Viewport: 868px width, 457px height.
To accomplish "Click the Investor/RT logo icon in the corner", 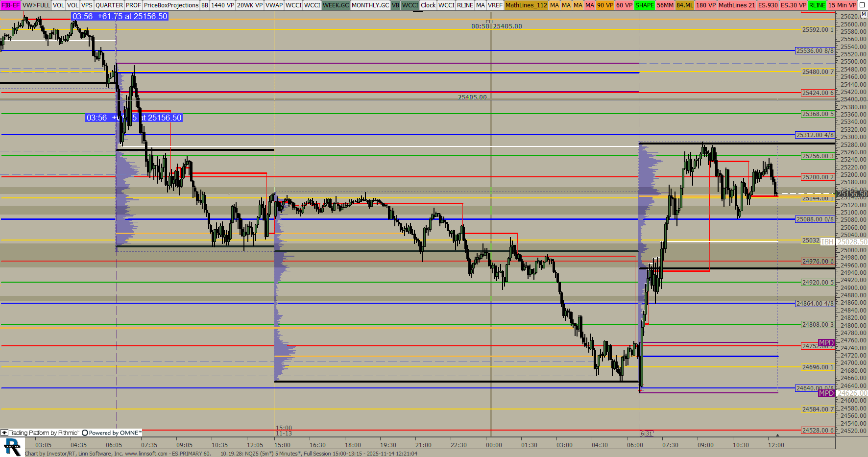I will click(12, 447).
